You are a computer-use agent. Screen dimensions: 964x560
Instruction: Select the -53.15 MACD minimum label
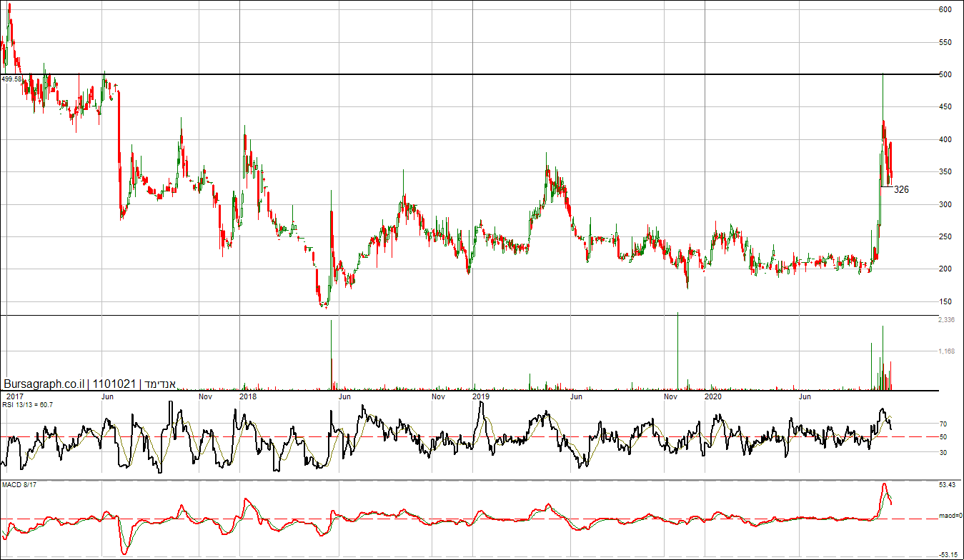point(947,554)
